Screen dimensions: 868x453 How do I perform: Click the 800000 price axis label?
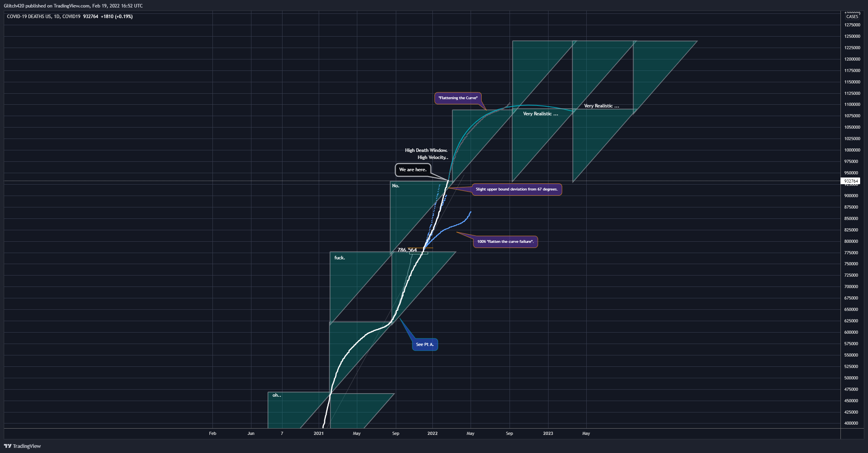pyautogui.click(x=852, y=241)
